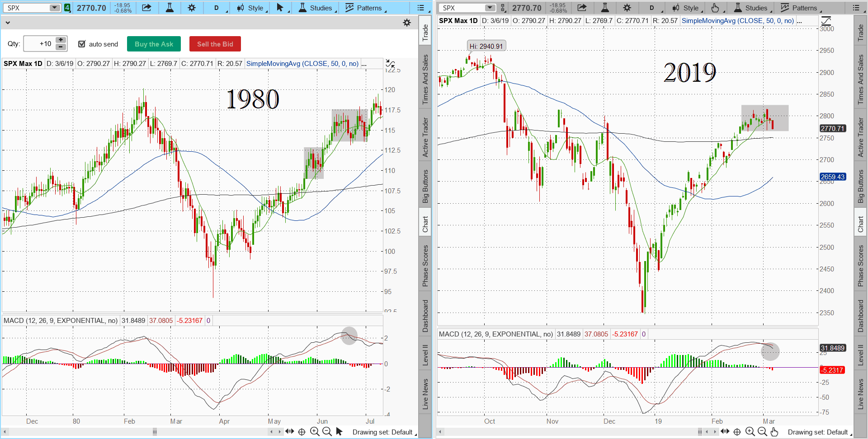Collapse the trade panel with chevron
The width and height of the screenshot is (868, 439).
[8, 23]
